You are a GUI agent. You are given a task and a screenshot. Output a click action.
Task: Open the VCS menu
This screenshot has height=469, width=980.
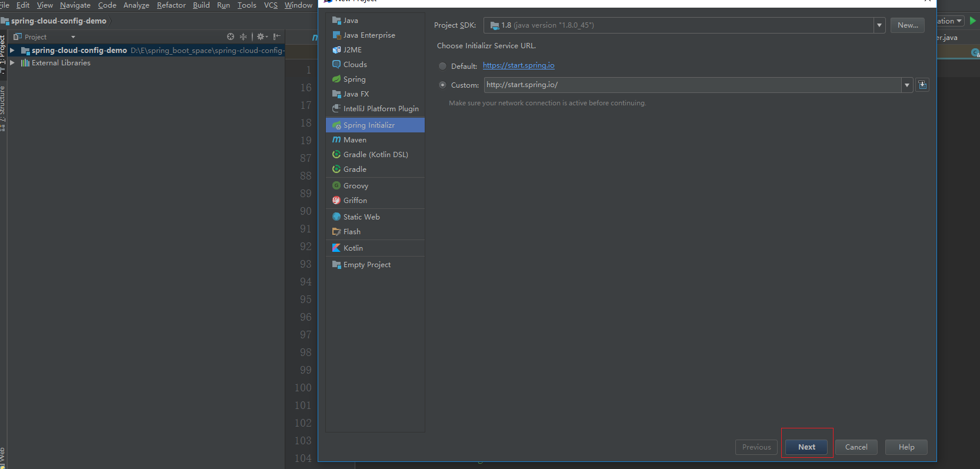[271, 5]
